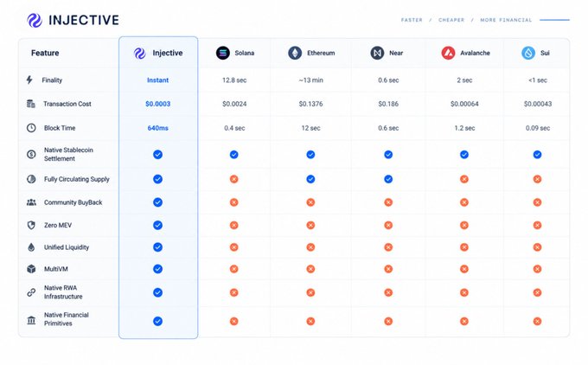Click the Native RWA Infrastructure row label
The height and width of the screenshot is (365, 588).
[63, 291]
